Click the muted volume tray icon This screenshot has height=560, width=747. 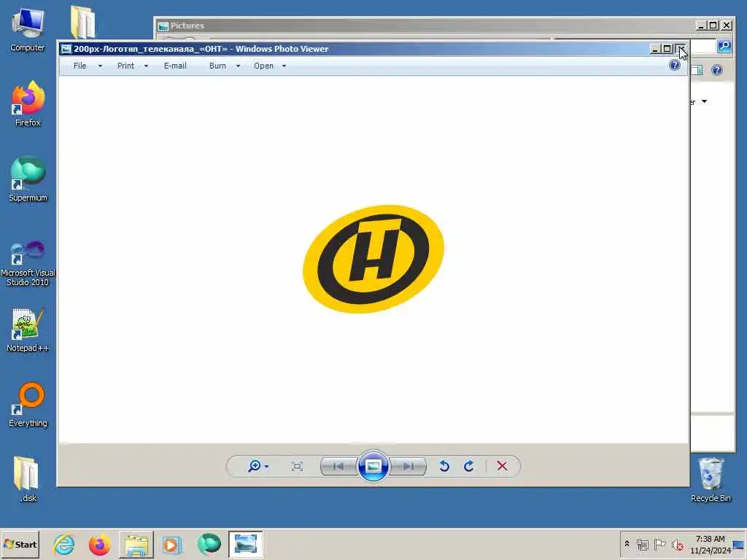(677, 544)
